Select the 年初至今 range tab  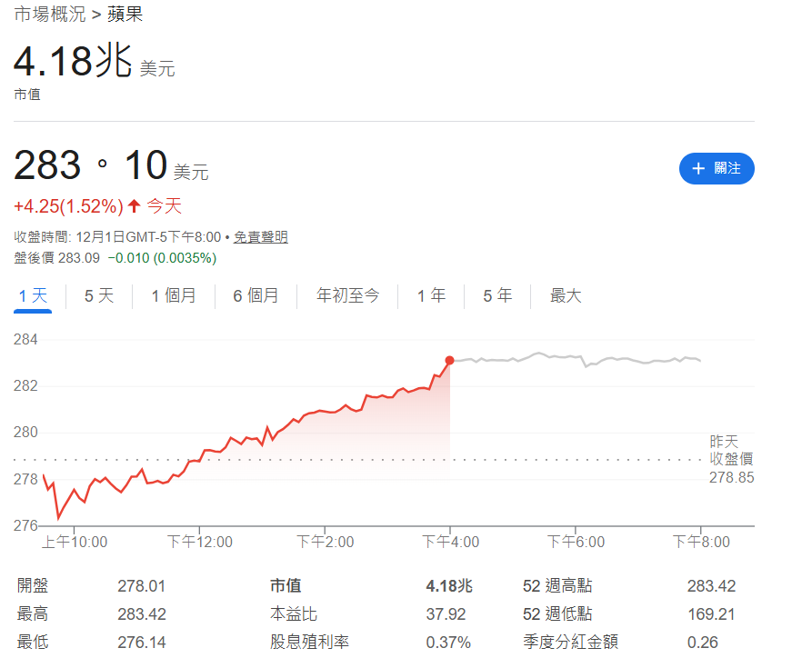(347, 295)
